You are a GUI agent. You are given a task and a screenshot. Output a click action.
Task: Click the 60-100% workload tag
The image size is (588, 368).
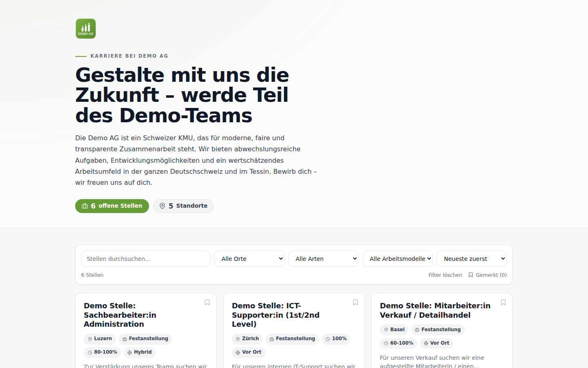coord(399,343)
